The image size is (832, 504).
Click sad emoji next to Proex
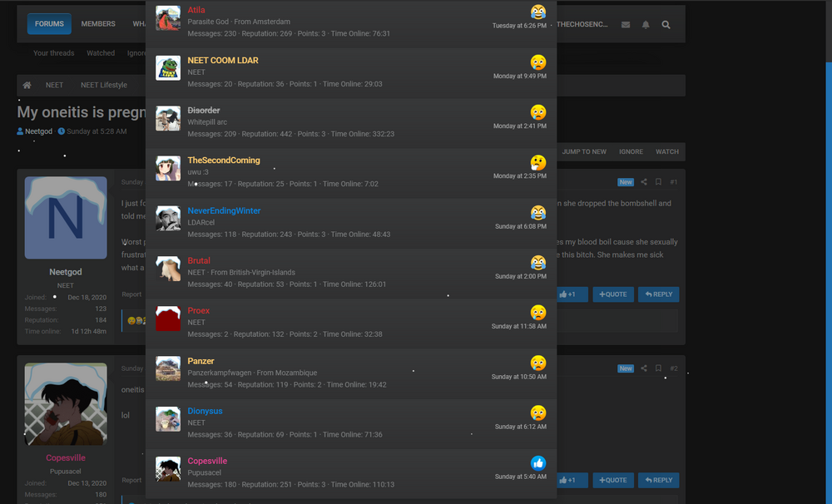click(x=538, y=313)
